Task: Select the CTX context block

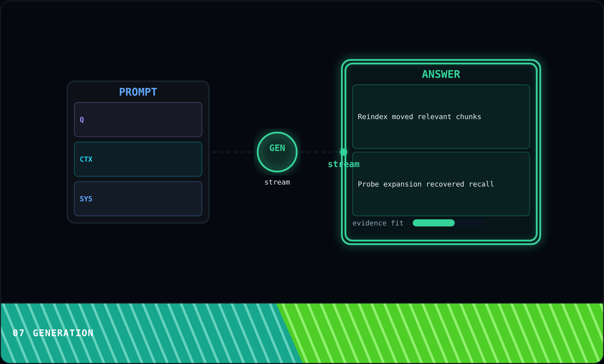Action: pos(138,159)
